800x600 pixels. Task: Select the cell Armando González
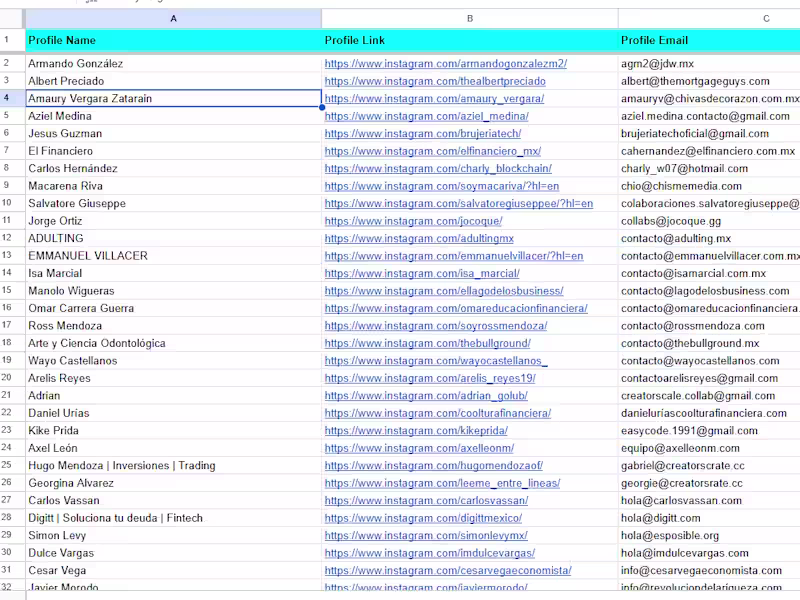click(x=173, y=64)
